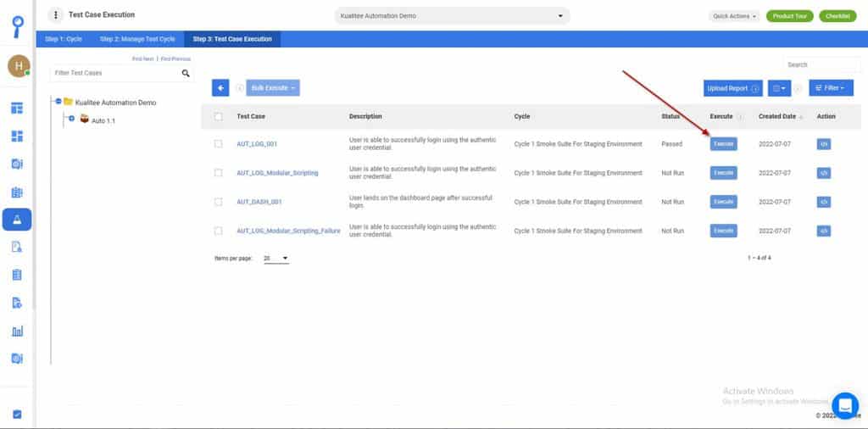
Task: Open the AUT_LOG_001 test case link
Action: pos(257,144)
